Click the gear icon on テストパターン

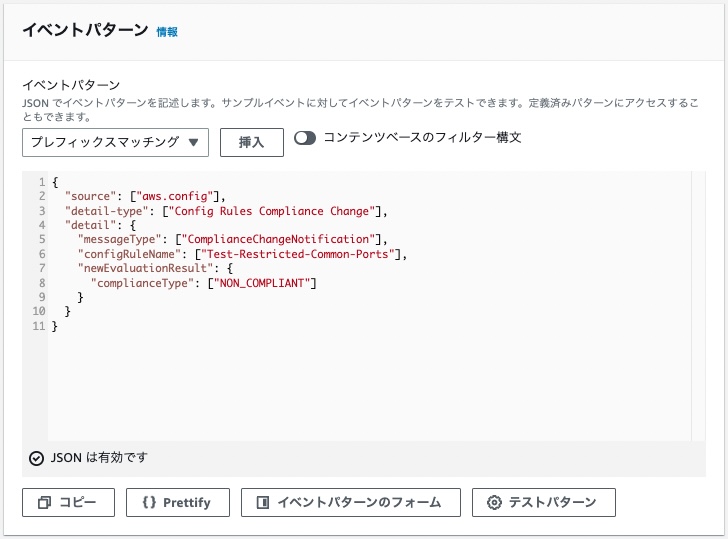click(x=494, y=502)
